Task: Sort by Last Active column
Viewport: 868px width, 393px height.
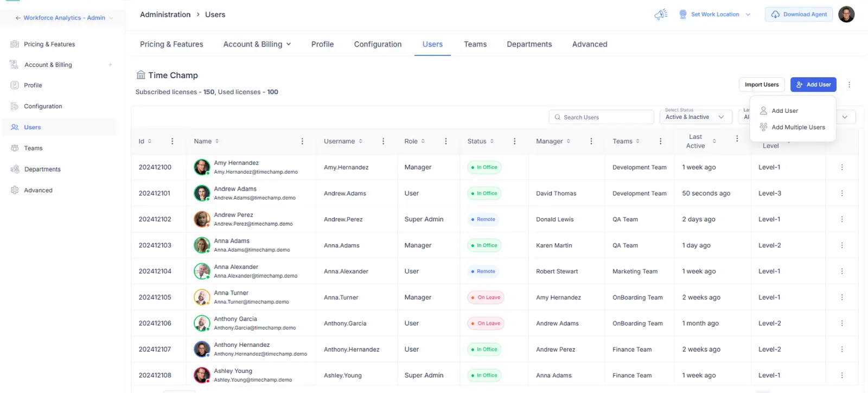Action: [714, 141]
